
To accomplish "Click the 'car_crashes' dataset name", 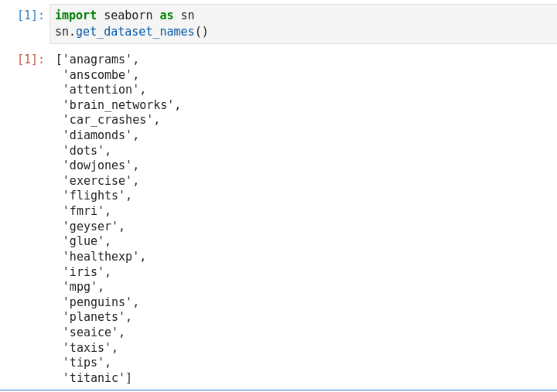I will pyautogui.click(x=108, y=120).
